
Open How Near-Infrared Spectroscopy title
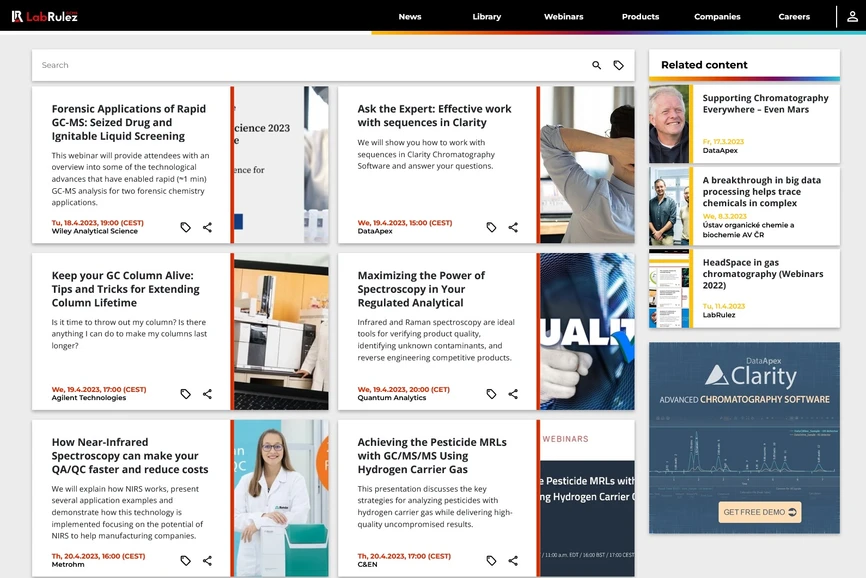pyautogui.click(x=130, y=455)
